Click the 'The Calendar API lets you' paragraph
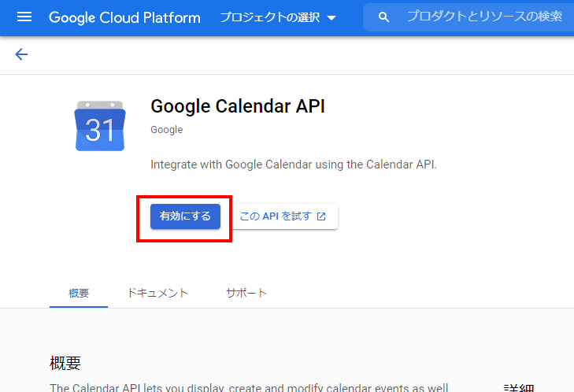Viewport: 574px width, 392px height. [x=249, y=387]
